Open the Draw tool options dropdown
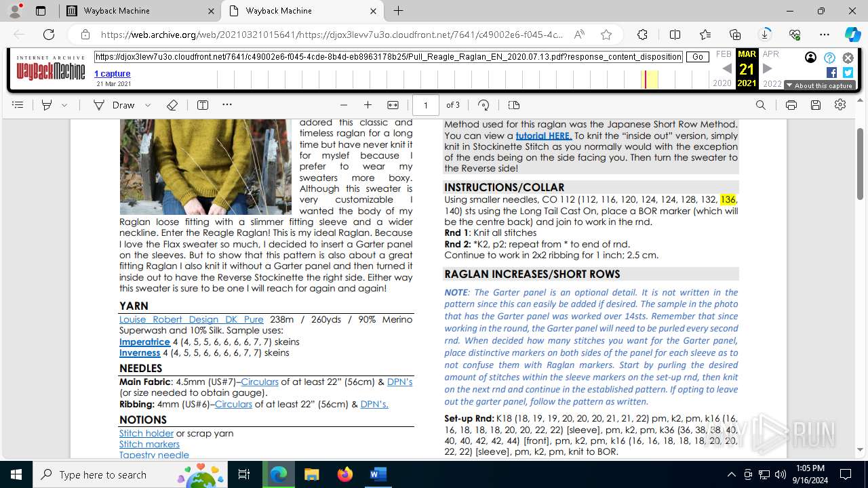 (148, 105)
